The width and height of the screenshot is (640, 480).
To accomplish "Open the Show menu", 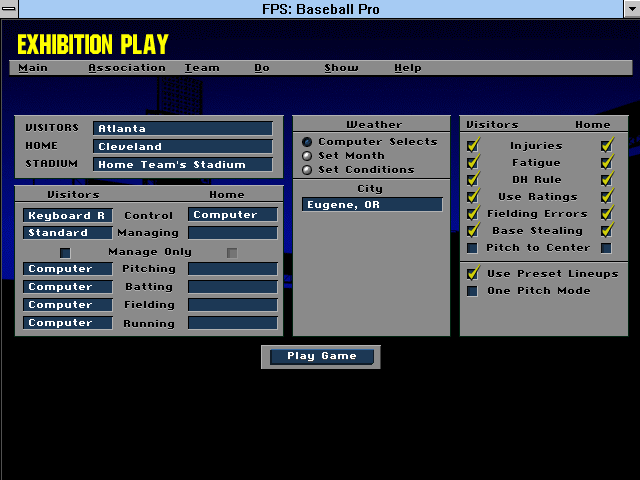I will tap(341, 68).
